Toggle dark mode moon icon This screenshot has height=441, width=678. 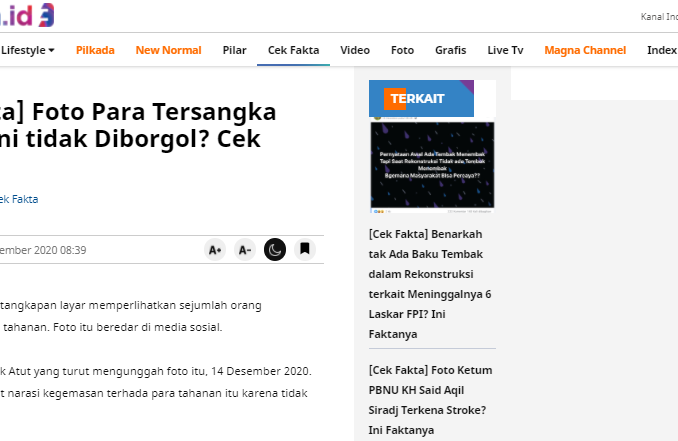click(275, 249)
